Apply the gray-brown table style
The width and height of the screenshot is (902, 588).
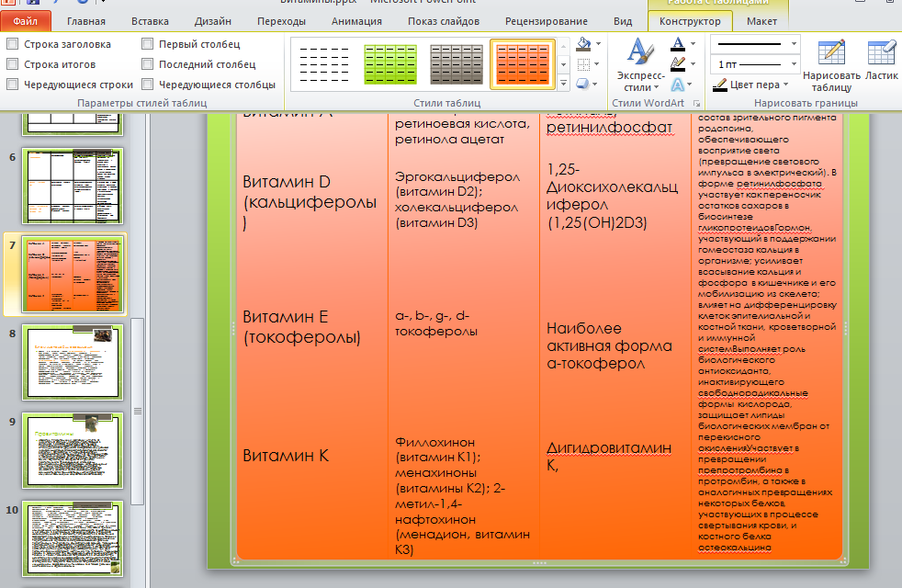(457, 64)
